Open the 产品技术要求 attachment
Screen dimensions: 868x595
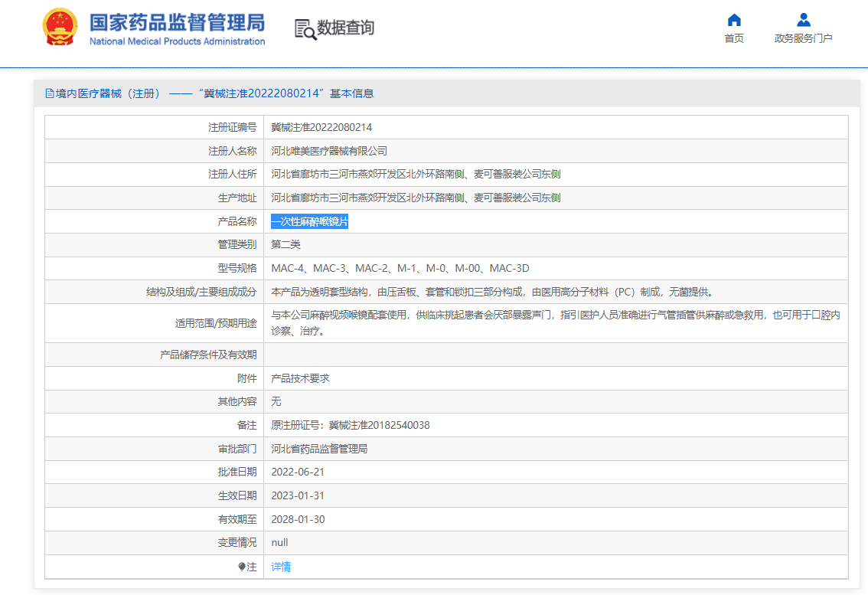299,378
